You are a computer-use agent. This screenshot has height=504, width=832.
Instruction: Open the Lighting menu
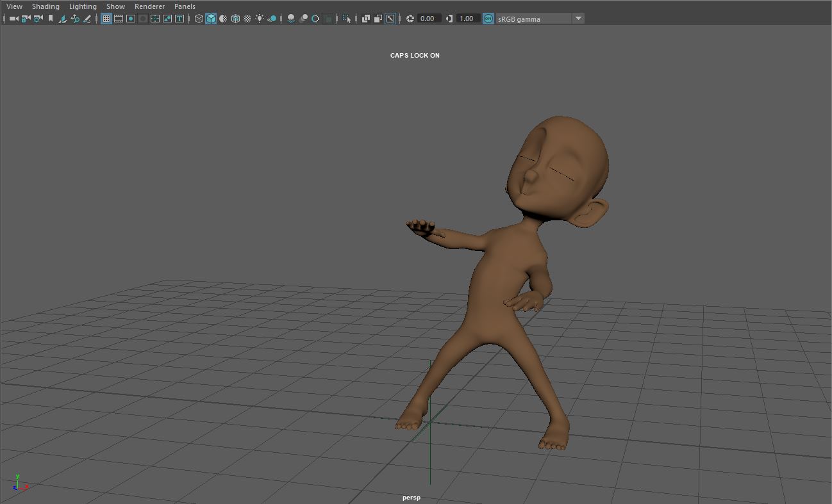83,6
